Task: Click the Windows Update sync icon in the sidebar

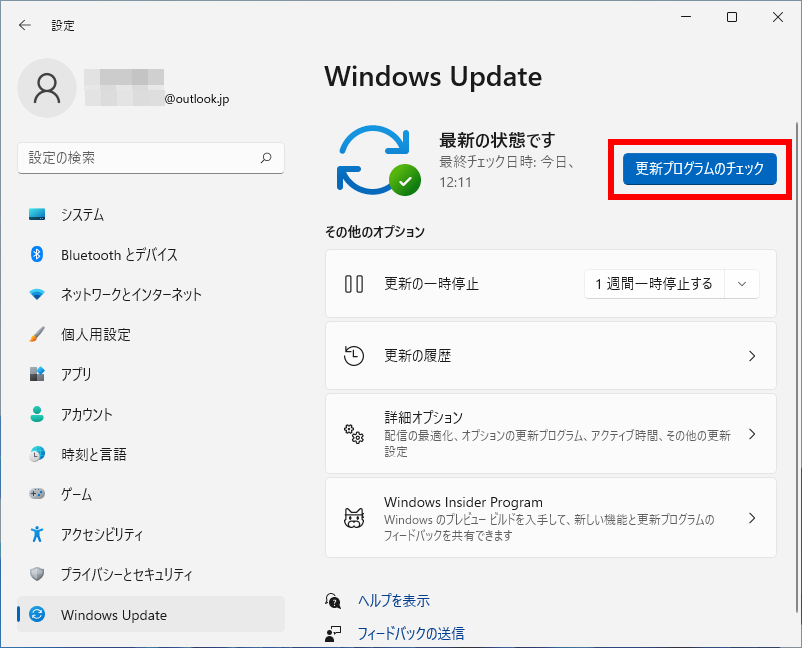Action: (37, 614)
